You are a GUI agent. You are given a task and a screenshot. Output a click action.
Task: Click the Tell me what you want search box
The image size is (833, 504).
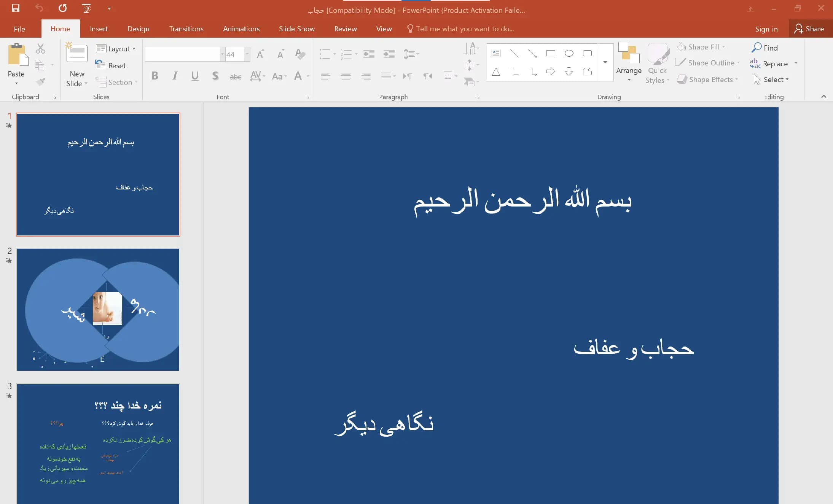point(460,29)
